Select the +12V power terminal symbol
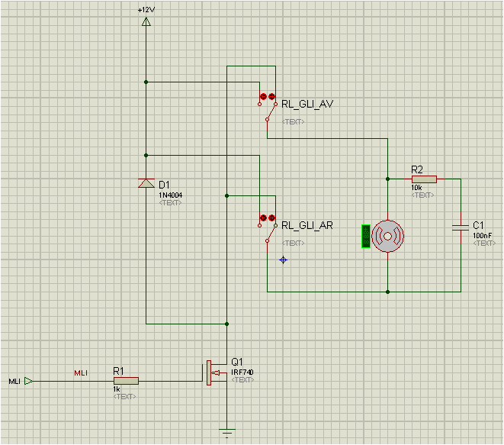This screenshot has width=504, height=445. coord(146,21)
